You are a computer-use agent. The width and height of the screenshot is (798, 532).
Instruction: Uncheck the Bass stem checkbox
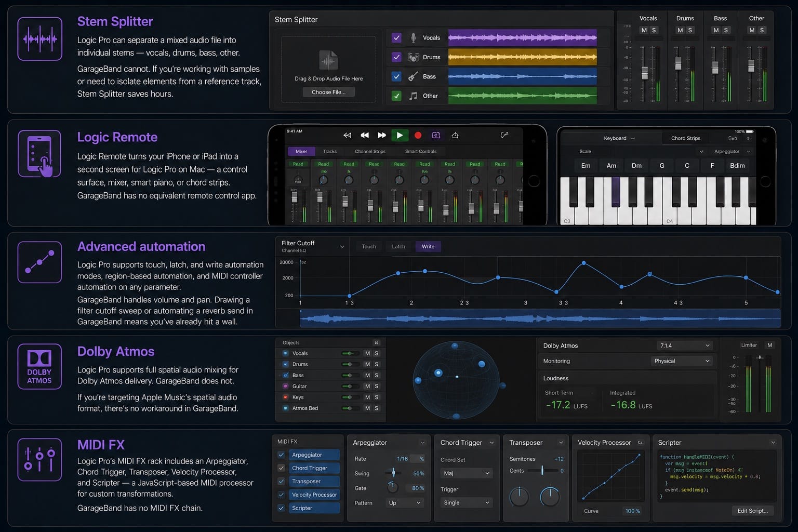pos(396,76)
